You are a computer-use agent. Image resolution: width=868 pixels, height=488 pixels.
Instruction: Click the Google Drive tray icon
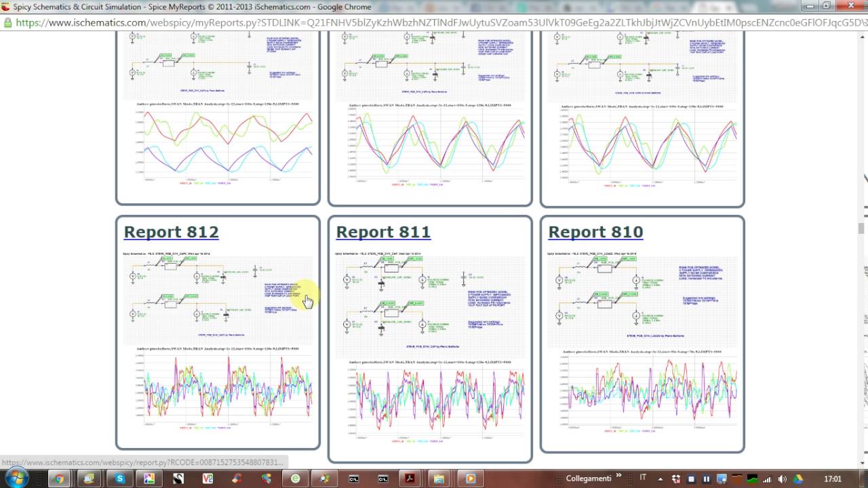pos(797,479)
